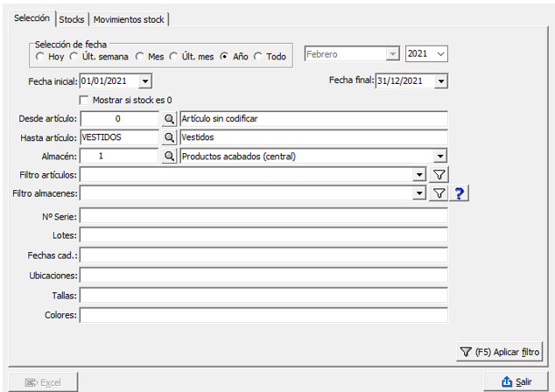The width and height of the screenshot is (555, 392).
Task: Open the blue question mark help
Action: click(459, 193)
